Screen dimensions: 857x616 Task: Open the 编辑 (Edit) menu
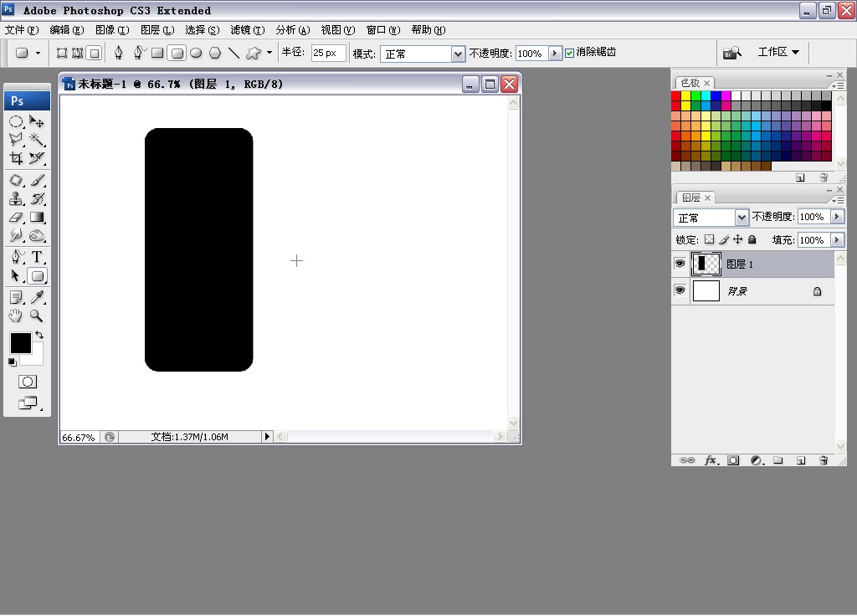tap(67, 30)
